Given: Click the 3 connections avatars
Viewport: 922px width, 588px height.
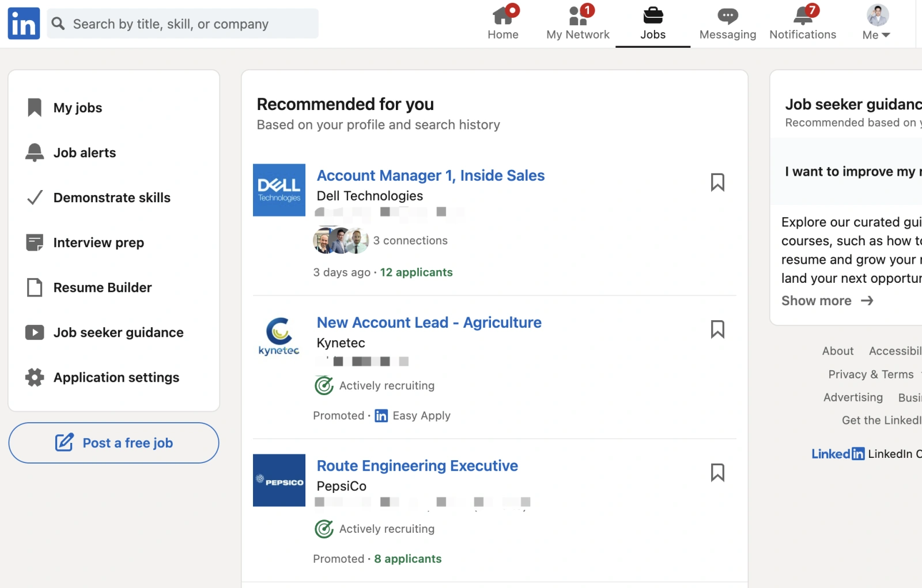Looking at the screenshot, I should click(x=341, y=240).
